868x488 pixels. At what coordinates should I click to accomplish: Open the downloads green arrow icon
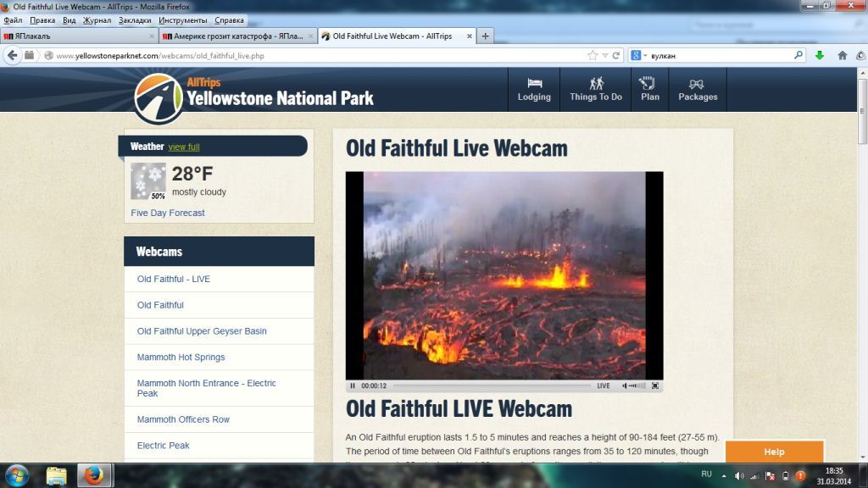click(820, 55)
